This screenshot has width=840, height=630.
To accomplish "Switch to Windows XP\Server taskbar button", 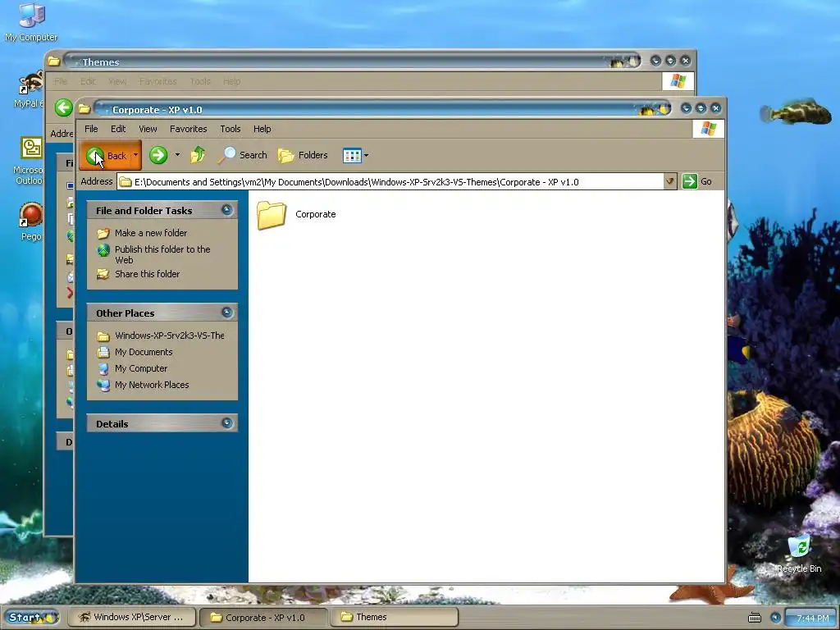I will (x=132, y=617).
